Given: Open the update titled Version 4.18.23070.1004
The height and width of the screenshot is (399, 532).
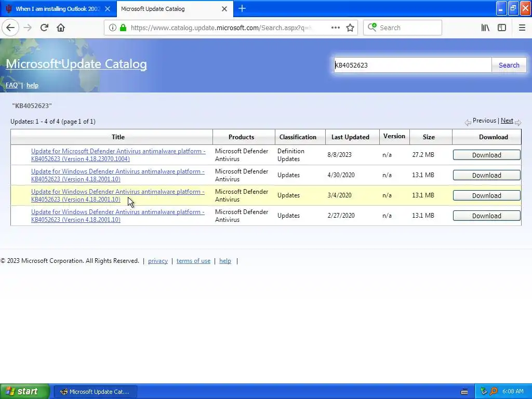Looking at the screenshot, I should coord(118,155).
